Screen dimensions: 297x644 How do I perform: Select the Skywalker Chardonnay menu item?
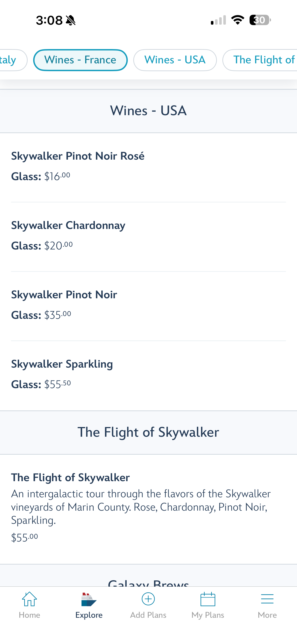tap(68, 225)
